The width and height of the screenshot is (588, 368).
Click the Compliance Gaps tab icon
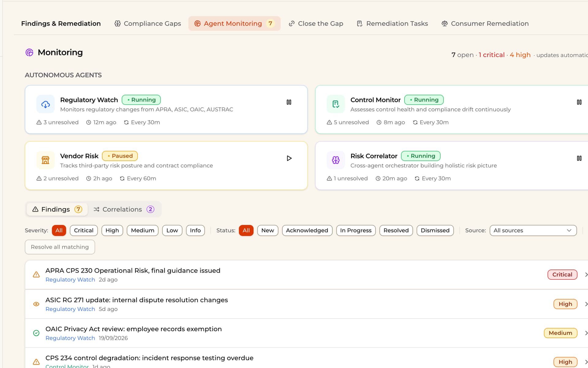coord(118,24)
